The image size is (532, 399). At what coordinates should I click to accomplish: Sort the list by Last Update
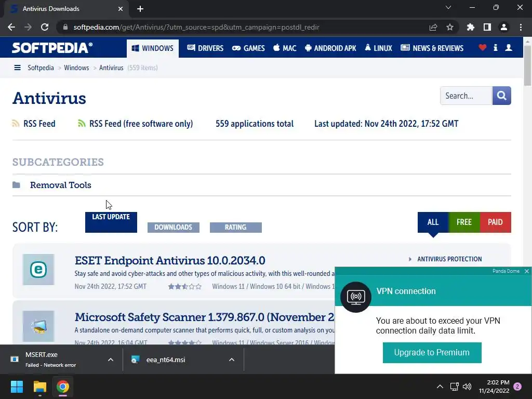coord(111,222)
